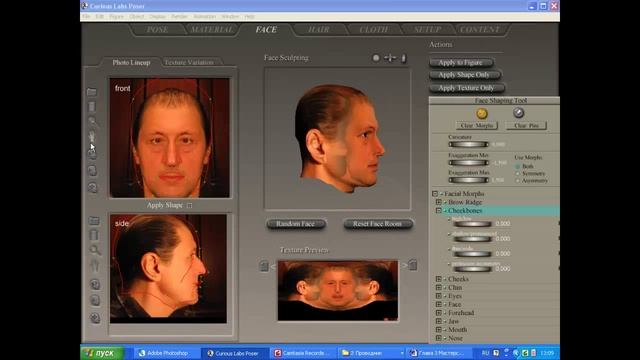Switch to the CLOTH room tab
The height and width of the screenshot is (360, 640).
[x=373, y=30]
